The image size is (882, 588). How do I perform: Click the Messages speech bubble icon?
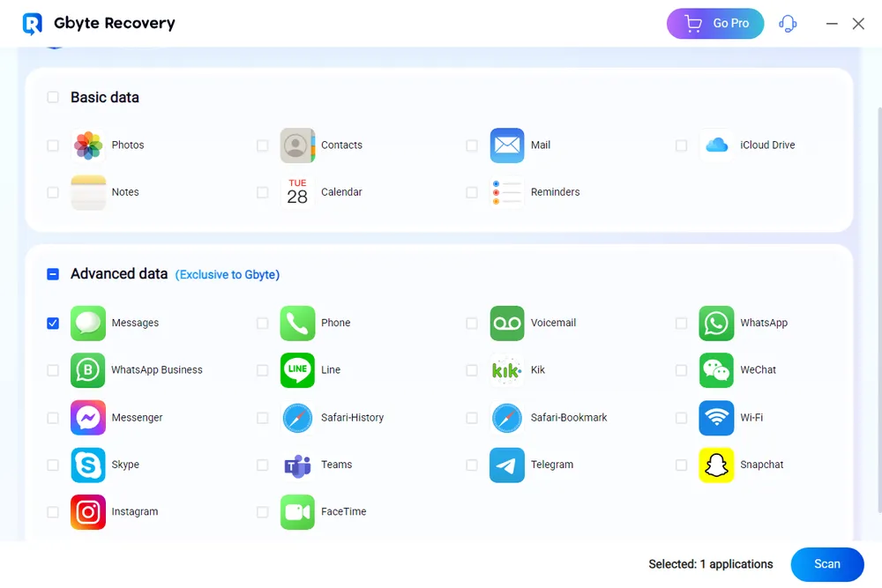point(87,324)
